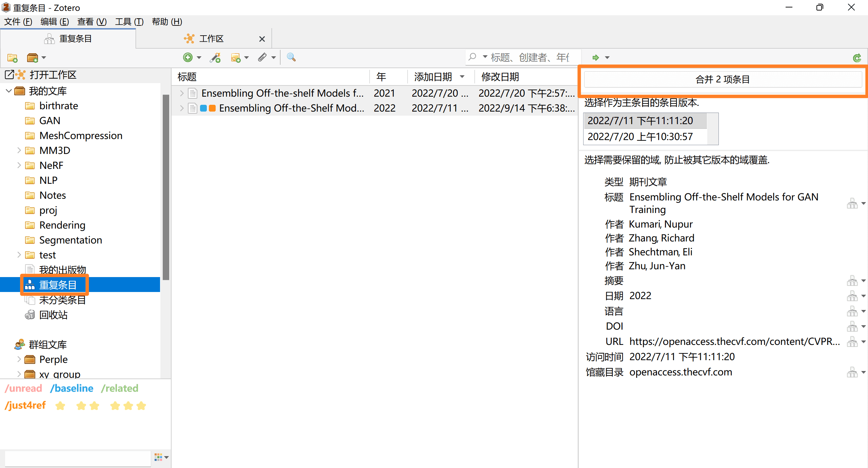868x468 pixels.
Task: Click green plus new item icon
Action: click(x=188, y=57)
